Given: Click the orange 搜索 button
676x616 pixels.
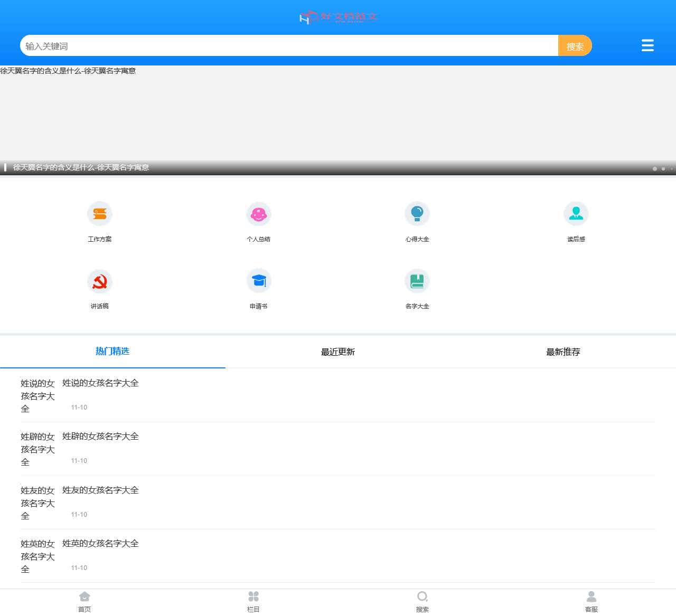Looking at the screenshot, I should (575, 46).
